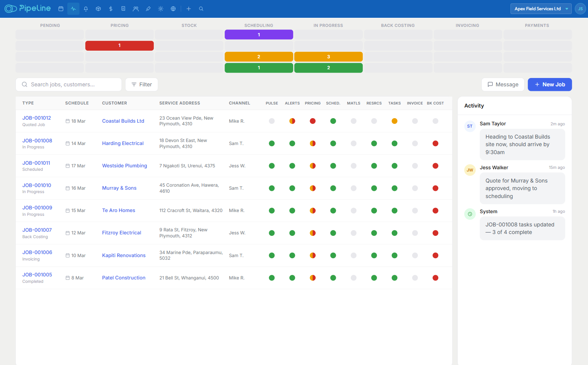Open the Apex Field Services Ltd dropdown
This screenshot has width=588, height=365.
click(x=541, y=8)
